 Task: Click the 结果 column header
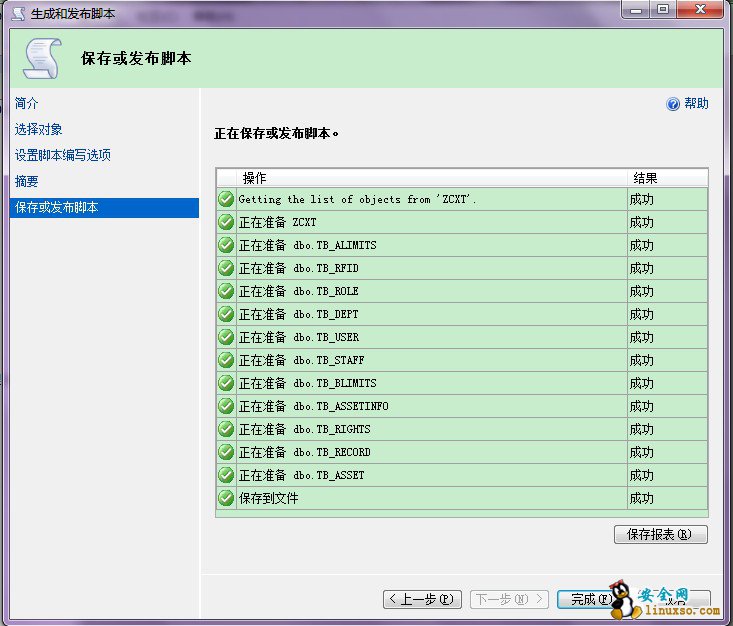point(645,178)
